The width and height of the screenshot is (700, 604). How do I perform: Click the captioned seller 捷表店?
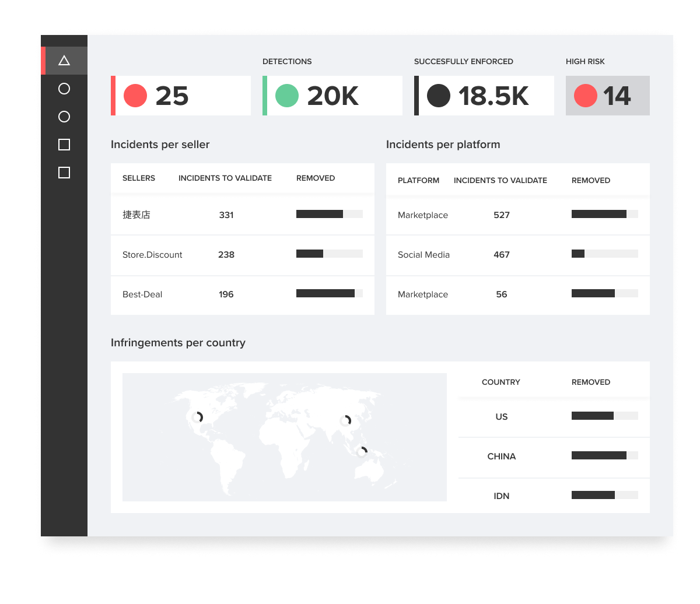135,215
